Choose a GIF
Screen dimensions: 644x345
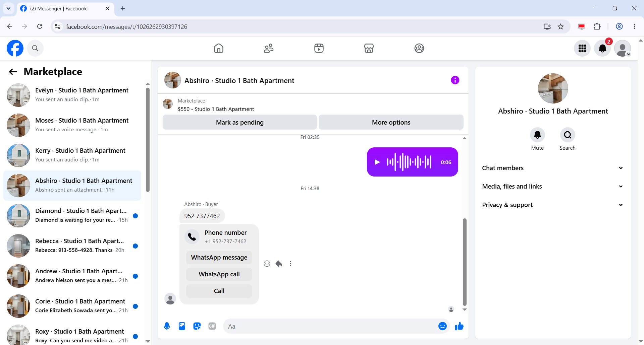212,326
